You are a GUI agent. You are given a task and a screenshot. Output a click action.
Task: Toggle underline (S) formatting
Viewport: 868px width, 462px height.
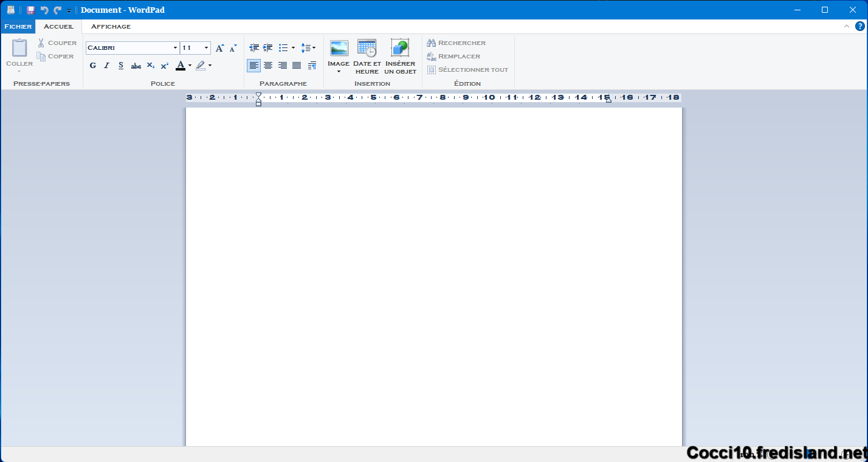point(121,66)
